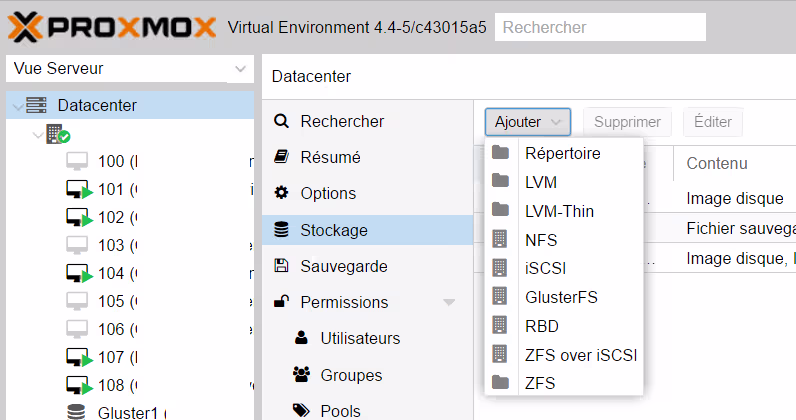Click the Datacenter server icon in tree
The image size is (796, 420).
pos(37,105)
